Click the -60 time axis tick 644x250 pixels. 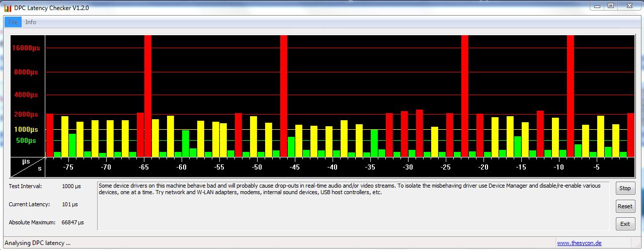182,167
